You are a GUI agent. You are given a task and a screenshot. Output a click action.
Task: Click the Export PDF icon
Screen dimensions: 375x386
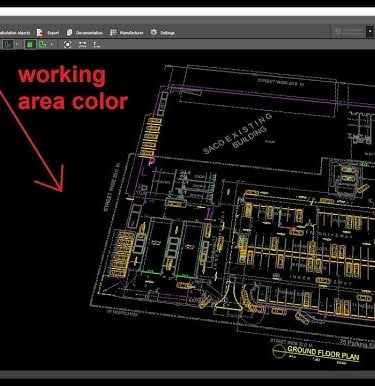(x=40, y=33)
